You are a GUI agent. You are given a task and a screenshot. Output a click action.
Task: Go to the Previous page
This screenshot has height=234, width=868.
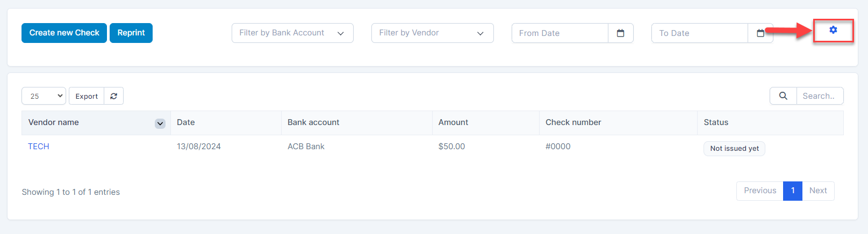[760, 191]
